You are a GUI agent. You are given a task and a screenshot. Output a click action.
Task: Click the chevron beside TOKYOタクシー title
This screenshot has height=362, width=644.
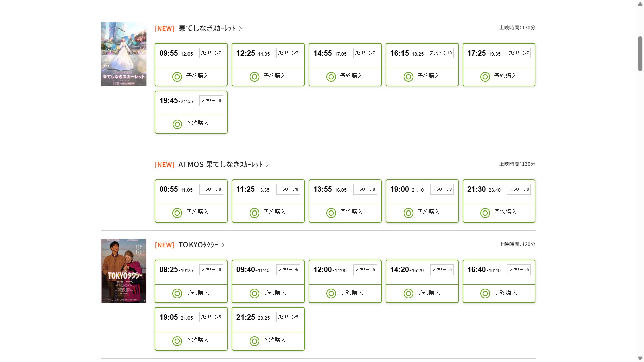pyautogui.click(x=223, y=245)
